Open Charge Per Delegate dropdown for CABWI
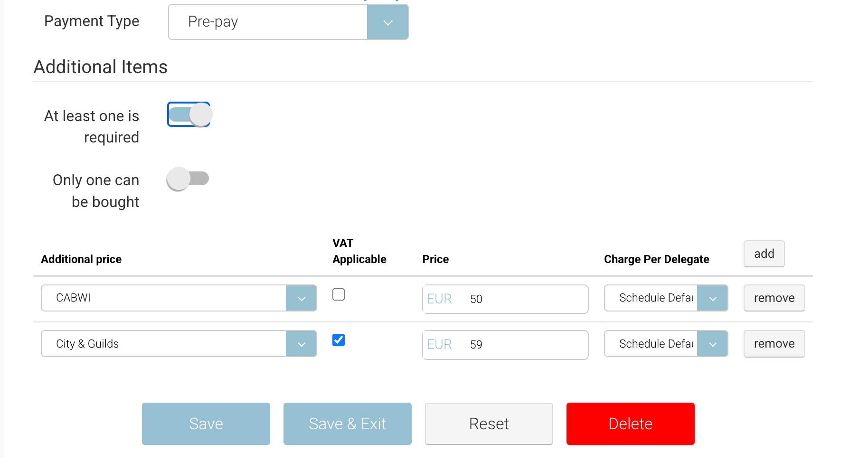 [665, 298]
